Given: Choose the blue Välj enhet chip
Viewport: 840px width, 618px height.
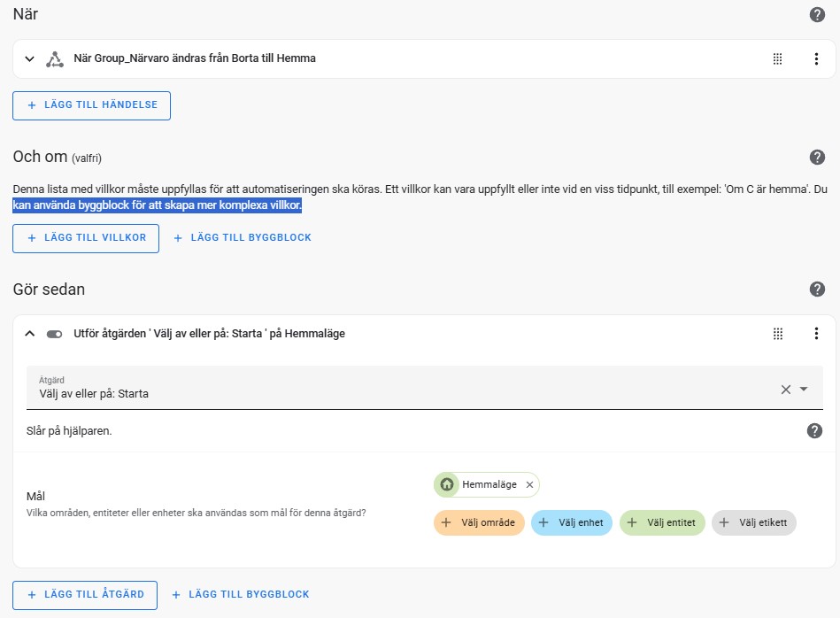Looking at the screenshot, I should tap(572, 522).
